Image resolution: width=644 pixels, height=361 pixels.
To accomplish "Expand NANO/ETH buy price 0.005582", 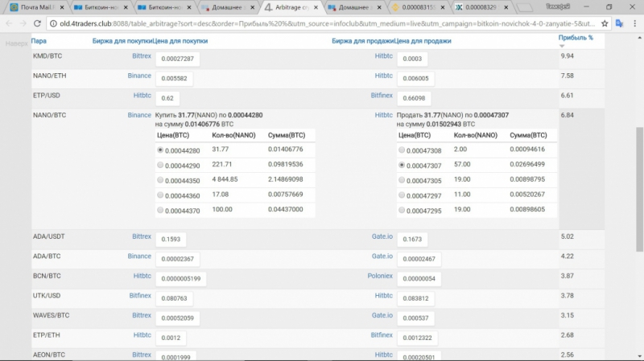I will 174,78.
